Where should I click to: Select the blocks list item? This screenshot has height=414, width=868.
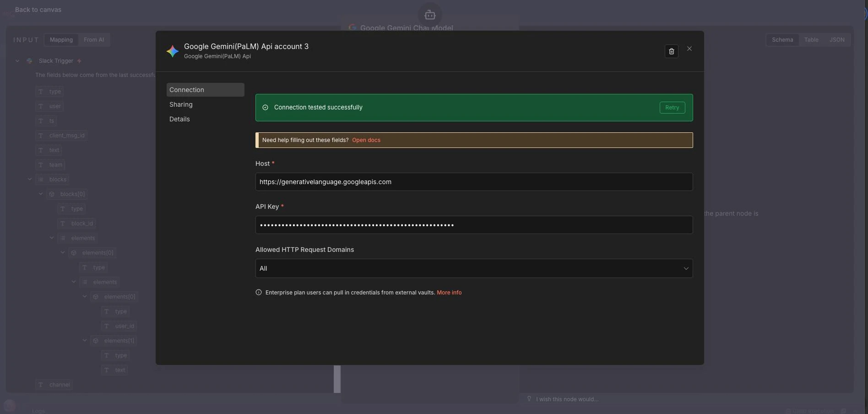click(52, 180)
